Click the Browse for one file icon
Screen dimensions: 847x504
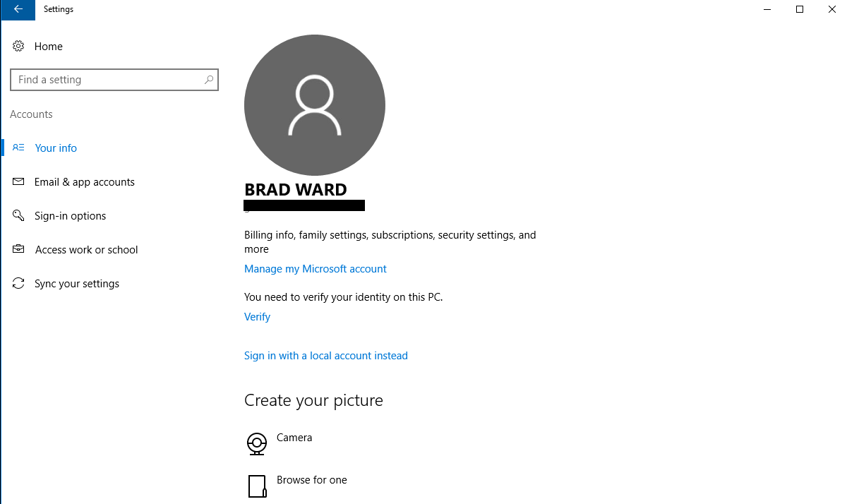point(257,486)
